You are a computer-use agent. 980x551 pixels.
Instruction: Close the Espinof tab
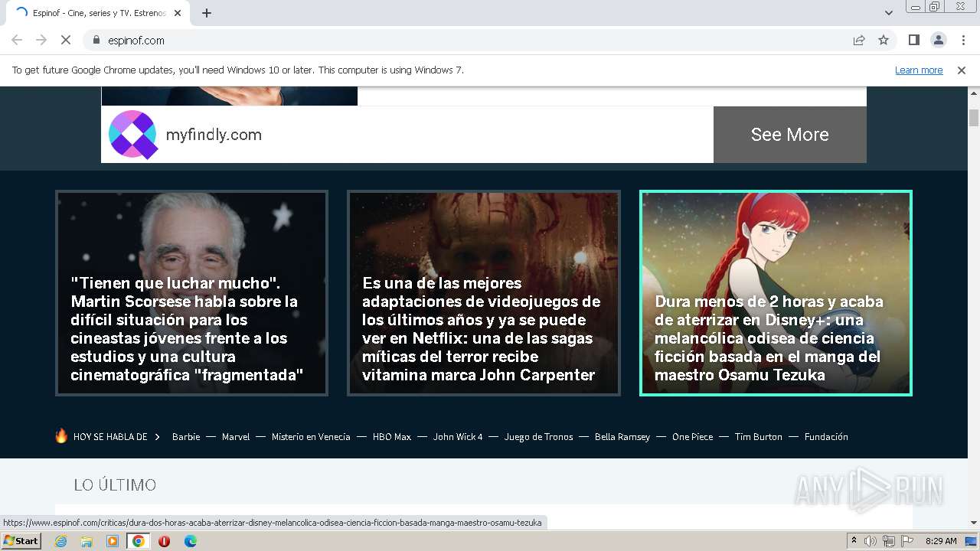(x=178, y=13)
